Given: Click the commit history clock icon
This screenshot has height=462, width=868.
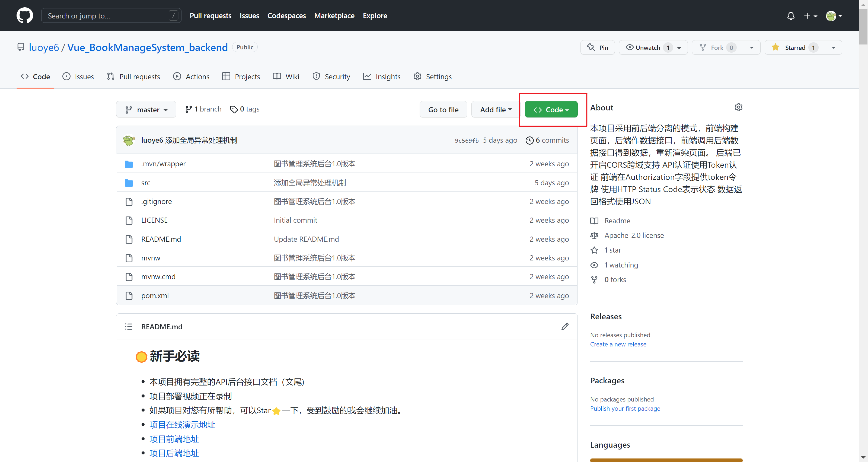Looking at the screenshot, I should [x=529, y=140].
